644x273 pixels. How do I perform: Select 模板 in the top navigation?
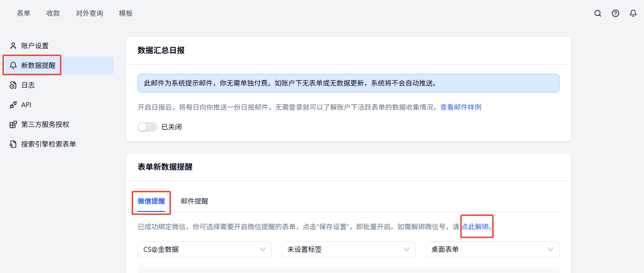pos(126,13)
